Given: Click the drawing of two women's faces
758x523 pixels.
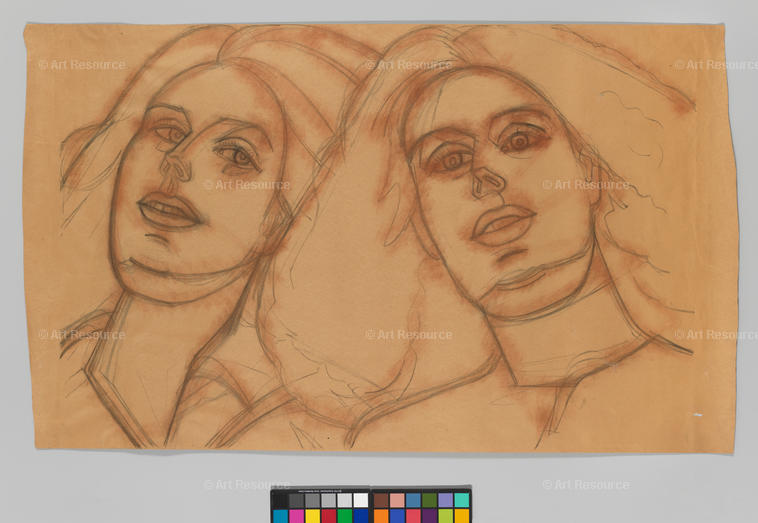Looking at the screenshot, I should [x=379, y=238].
